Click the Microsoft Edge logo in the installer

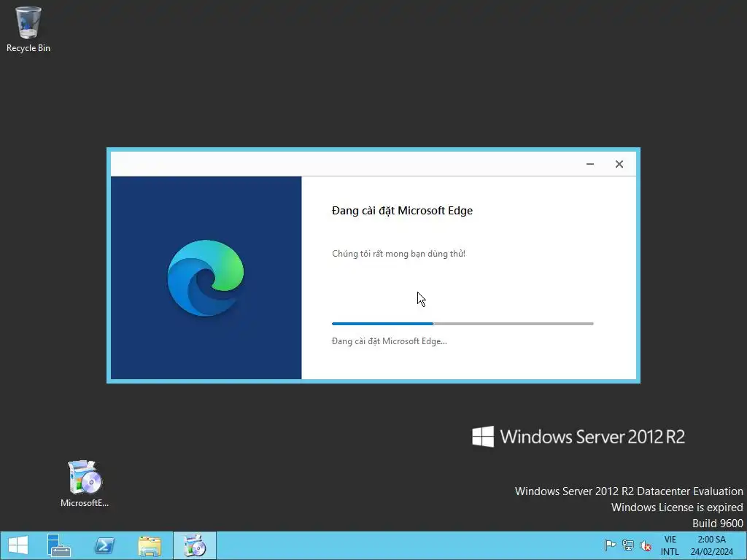(206, 278)
